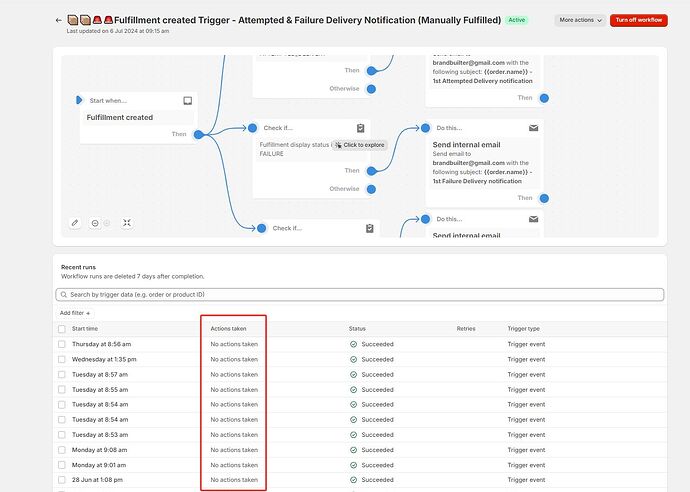Click success check icon for Thursday 8:56 am run
Viewport: 690px width, 492px height.
click(x=353, y=344)
